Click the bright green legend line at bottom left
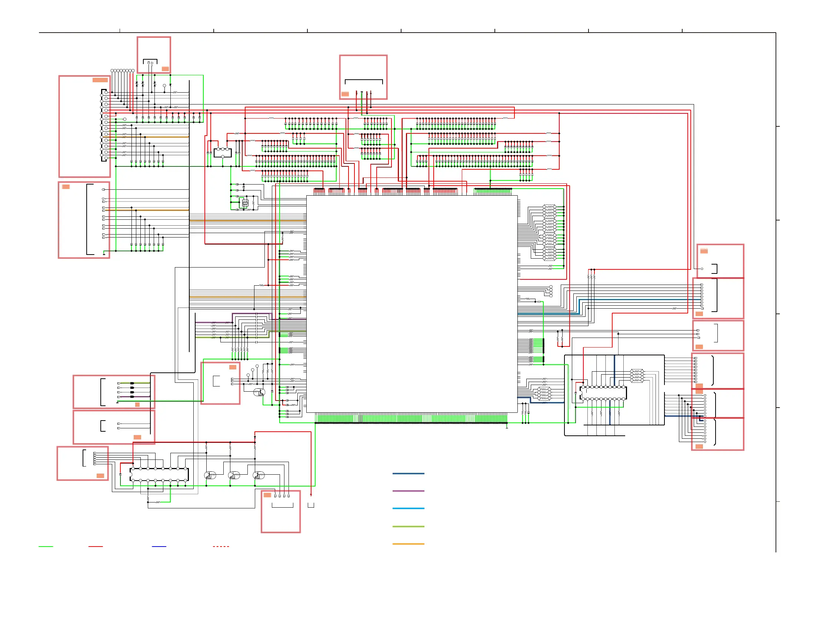This screenshot has width=840, height=624. coord(46,546)
